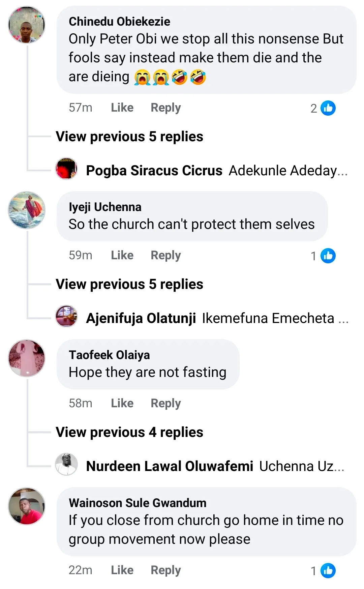Like Taofeek Olaiya's fasting comment
Screen dimensions: 364x589
(x=122, y=403)
